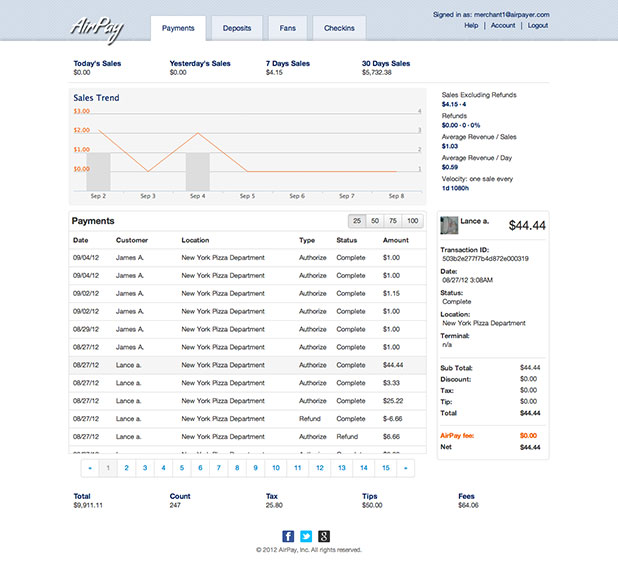Switch to the Deposits tab
Viewport: 618px width, 575px height.
(237, 28)
